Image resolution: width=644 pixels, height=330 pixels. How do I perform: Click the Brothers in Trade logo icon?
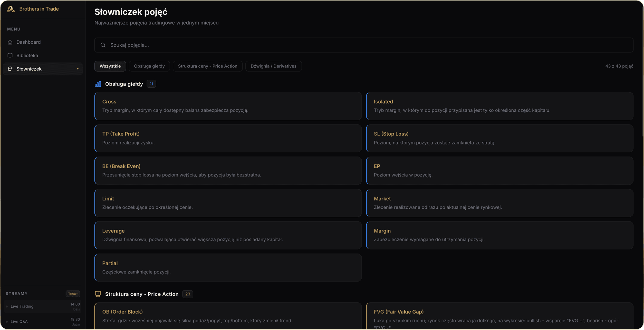pyautogui.click(x=11, y=9)
